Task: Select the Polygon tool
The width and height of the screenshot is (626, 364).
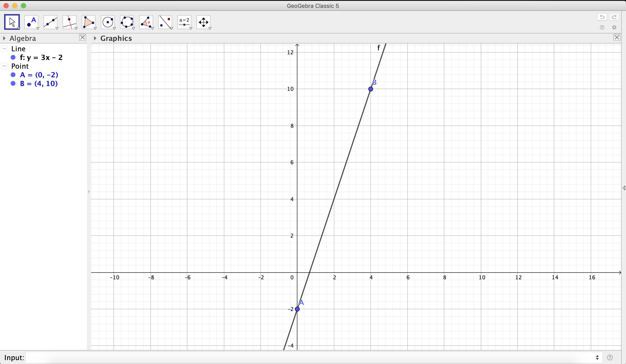Action: 89,22
